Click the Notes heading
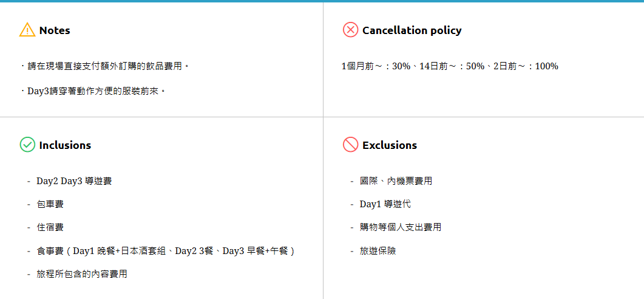 (55, 30)
